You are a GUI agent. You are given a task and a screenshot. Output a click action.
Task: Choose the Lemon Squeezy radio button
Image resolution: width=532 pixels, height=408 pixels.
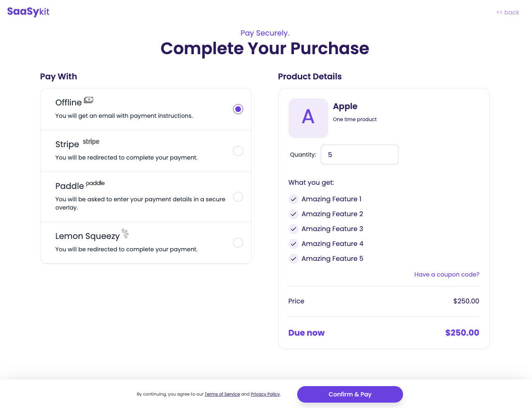(238, 243)
